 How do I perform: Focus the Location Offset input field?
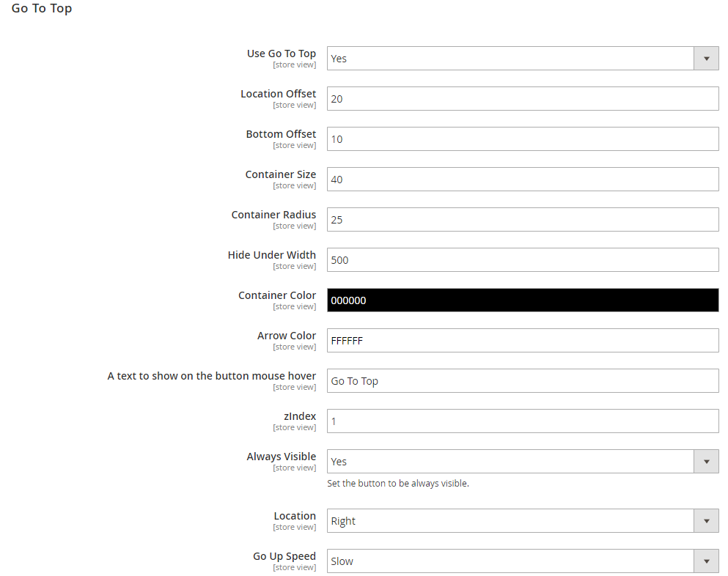(523, 98)
